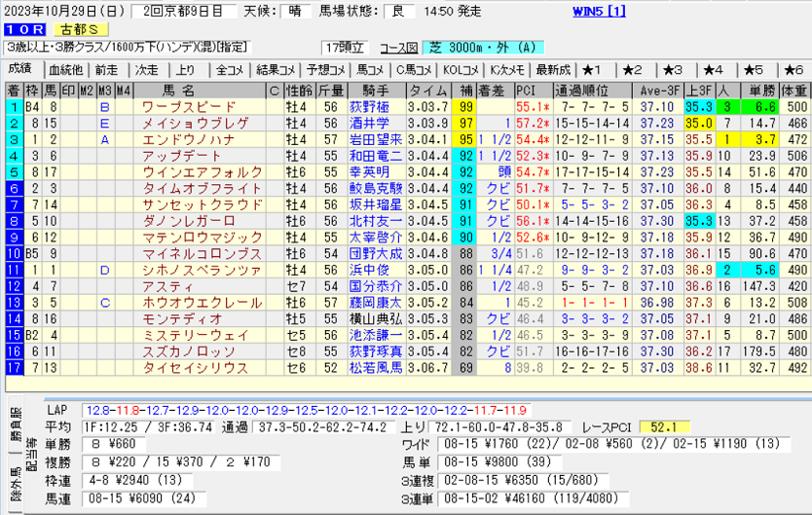Sort by the タイム column header
This screenshot has width=812, height=515.
tap(429, 90)
